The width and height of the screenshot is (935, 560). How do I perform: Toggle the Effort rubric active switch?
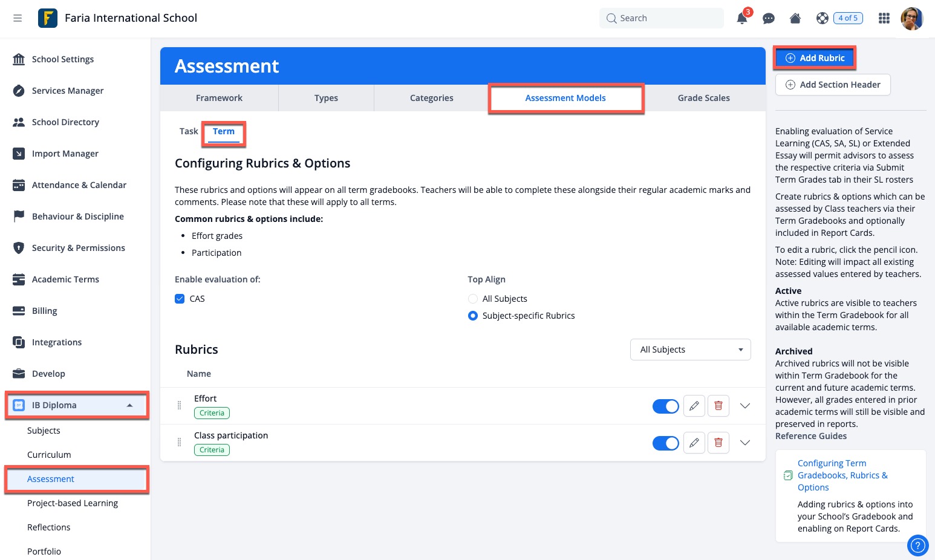click(x=665, y=406)
